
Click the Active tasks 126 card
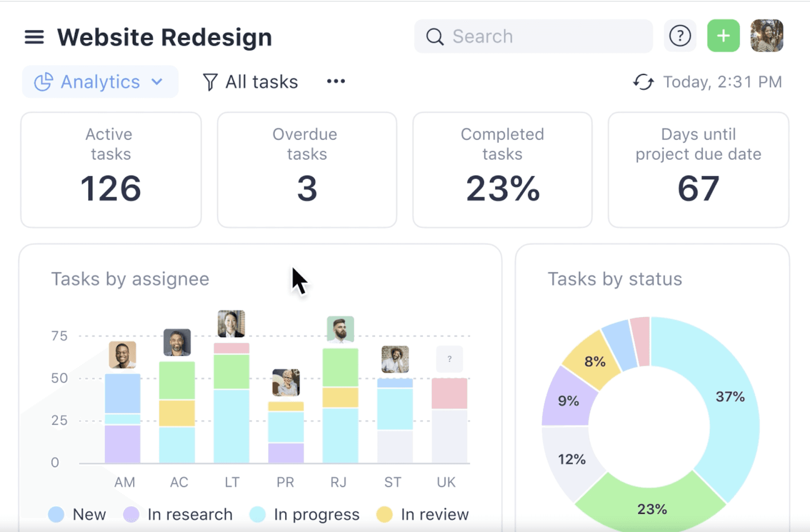pos(110,170)
